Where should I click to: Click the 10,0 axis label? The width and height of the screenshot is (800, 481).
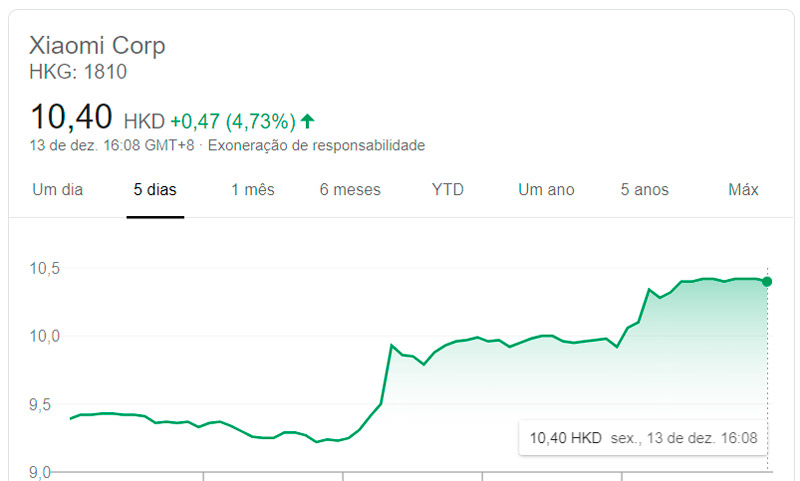click(x=44, y=336)
